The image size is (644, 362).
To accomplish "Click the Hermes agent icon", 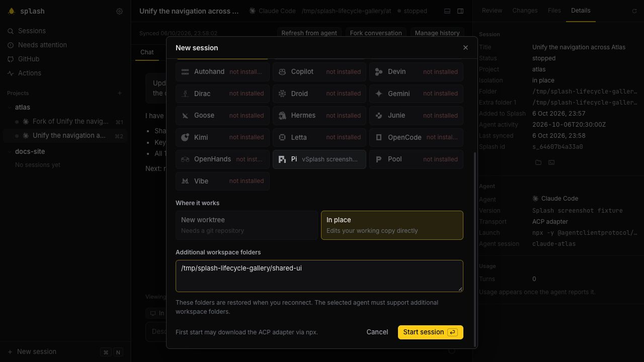I will click(282, 116).
